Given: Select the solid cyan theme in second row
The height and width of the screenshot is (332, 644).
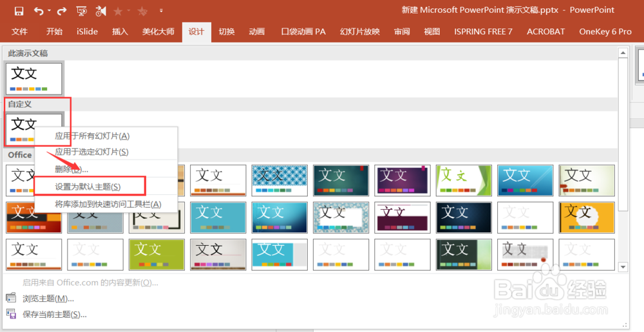Looking at the screenshot, I should (218, 217).
